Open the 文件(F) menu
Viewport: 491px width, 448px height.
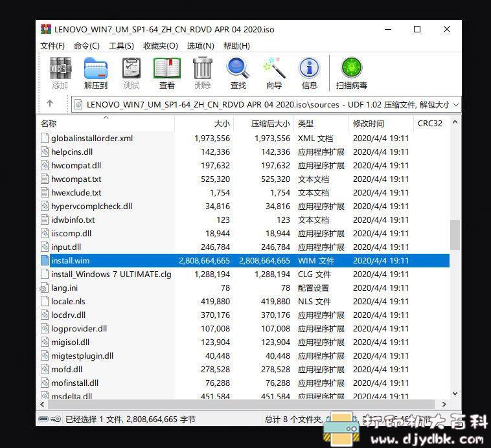tap(52, 46)
